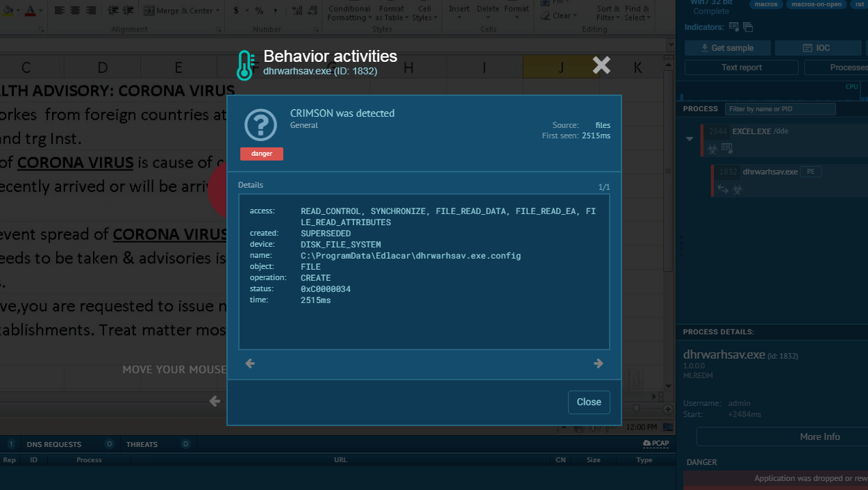The width and height of the screenshot is (868, 490).
Task: Click the Close button in the dialog
Action: click(589, 402)
